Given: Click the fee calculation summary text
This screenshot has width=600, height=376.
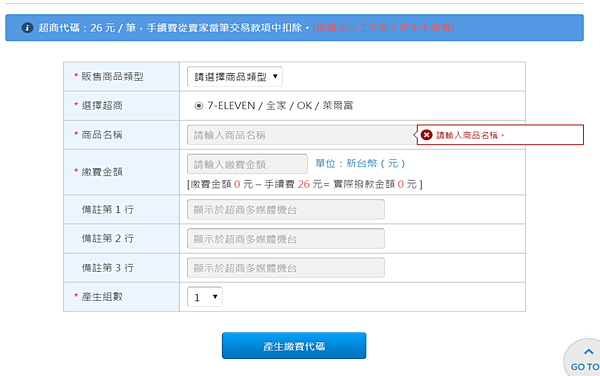Looking at the screenshot, I should [305, 184].
